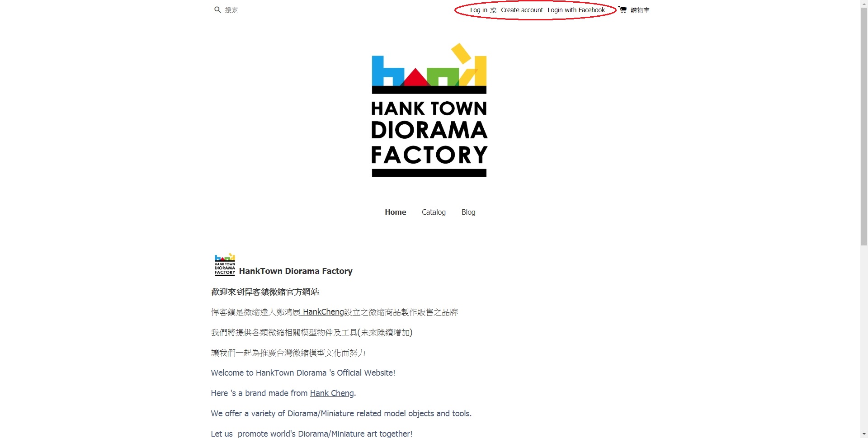The image size is (868, 438).
Task: Click the 歡迎來到悍客鎮微縮官方網站 heading
Action: click(x=265, y=292)
